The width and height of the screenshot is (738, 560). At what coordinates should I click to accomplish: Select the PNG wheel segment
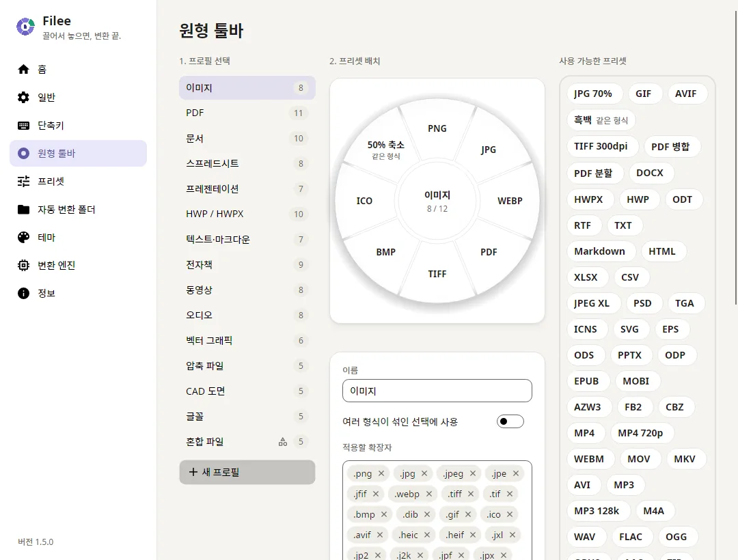point(437,128)
